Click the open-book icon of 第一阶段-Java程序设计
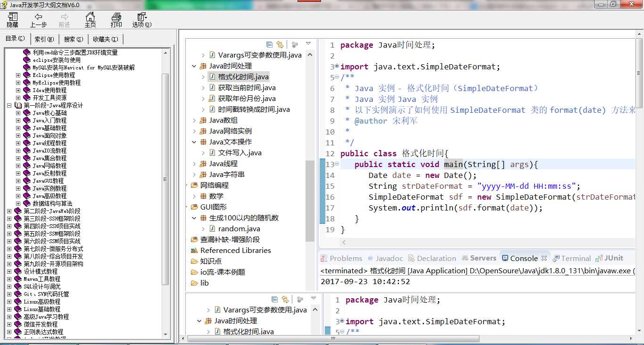 (x=18, y=105)
